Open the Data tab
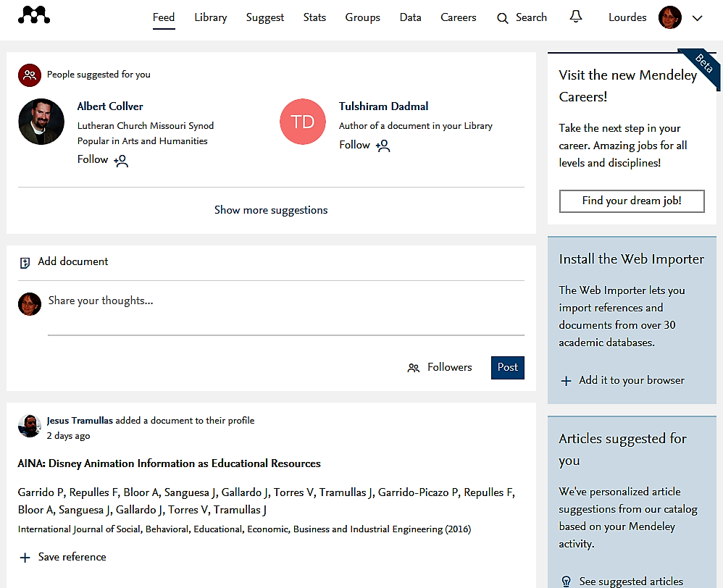The width and height of the screenshot is (723, 588). coord(410,17)
